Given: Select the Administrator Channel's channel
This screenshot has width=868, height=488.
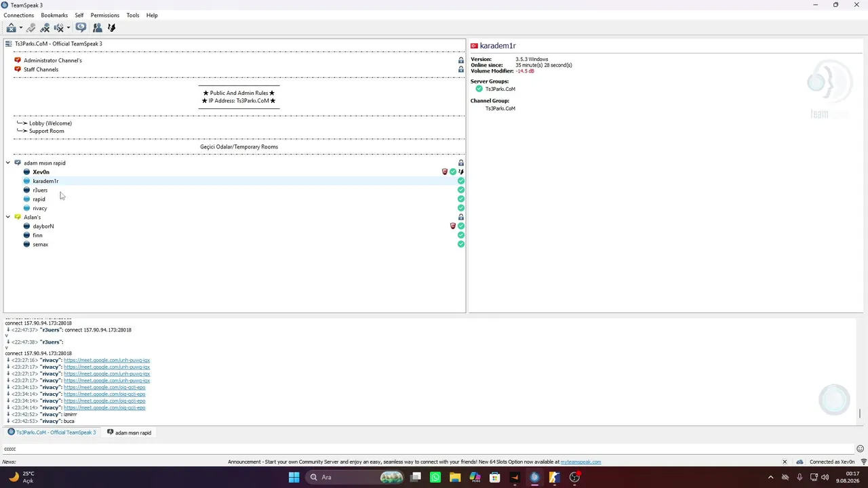Looking at the screenshot, I should point(53,60).
